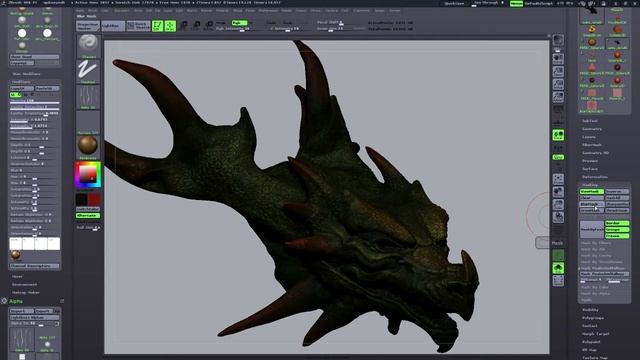Expand the Layers section in Tool palette

[589, 137]
